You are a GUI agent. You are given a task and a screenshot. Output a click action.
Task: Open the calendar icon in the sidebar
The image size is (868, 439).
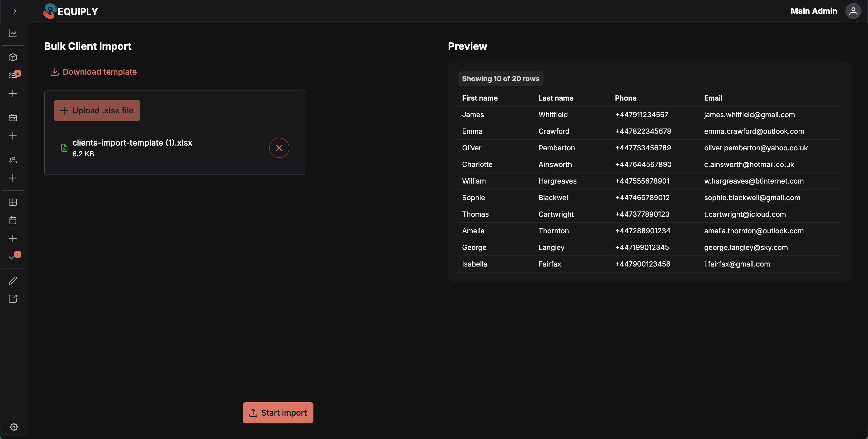(x=13, y=220)
